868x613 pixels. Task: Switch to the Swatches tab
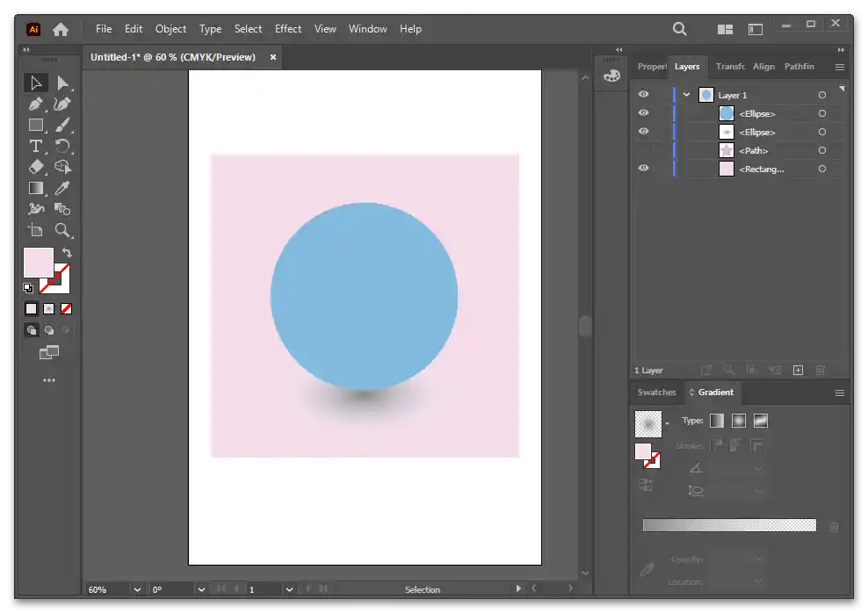(656, 393)
